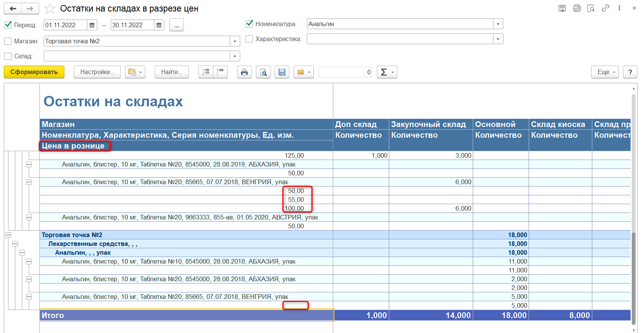Open report variants dropdown menu icon
The width and height of the screenshot is (644, 333).
[x=135, y=72]
